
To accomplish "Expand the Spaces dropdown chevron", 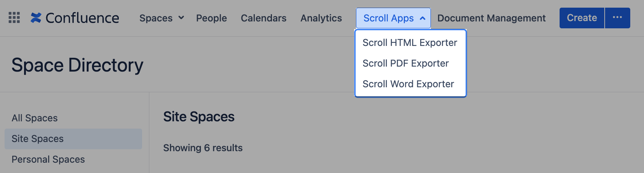I will pyautogui.click(x=181, y=18).
